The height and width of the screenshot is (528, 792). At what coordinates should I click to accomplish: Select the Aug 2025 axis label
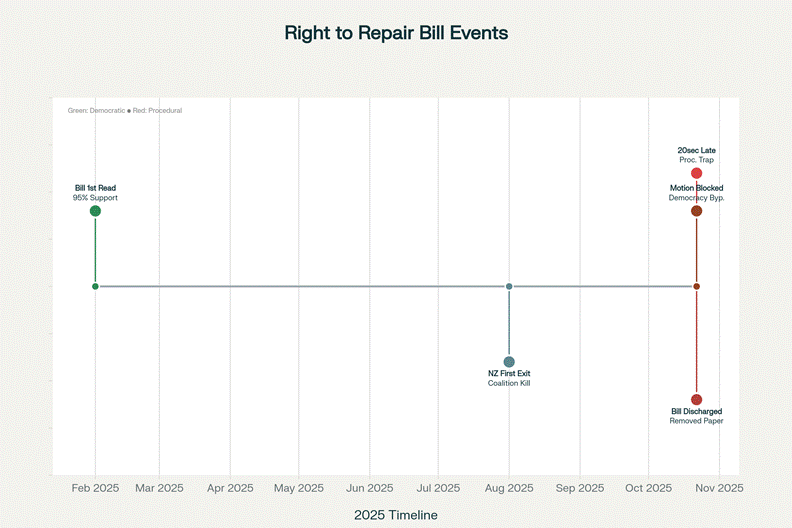coord(509,488)
